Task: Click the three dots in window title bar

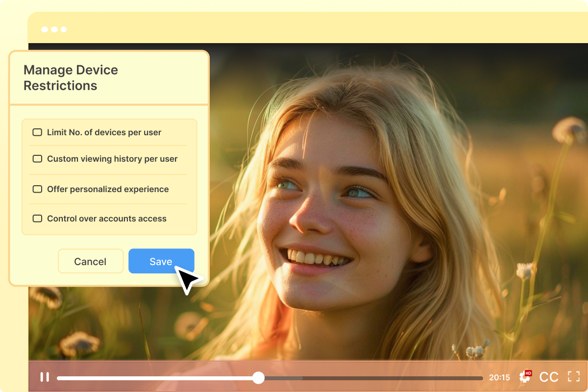Action: click(x=54, y=29)
